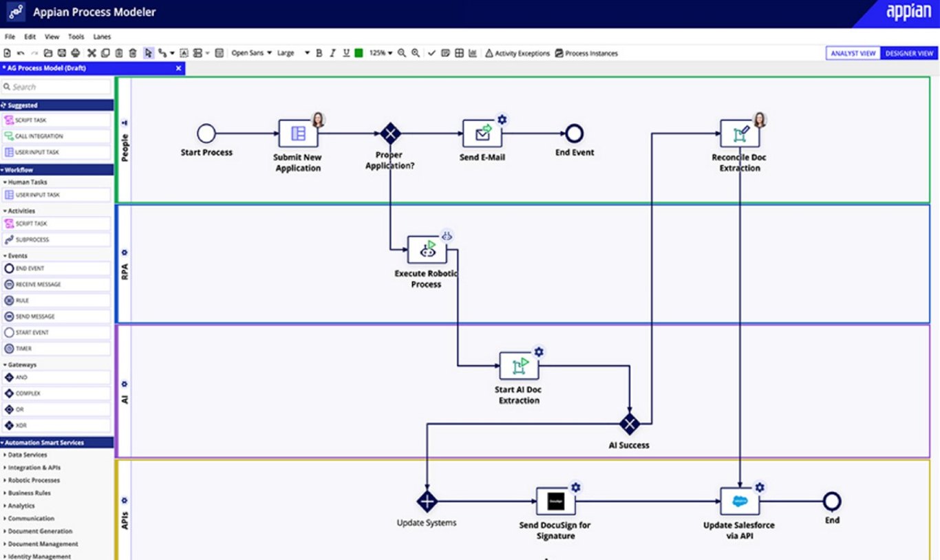This screenshot has height=560, width=940.
Task: Switch to Analyst View
Action: pos(853,53)
